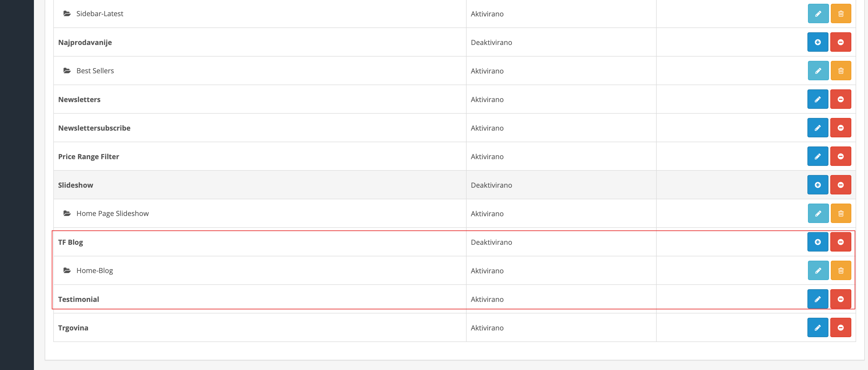Add a new TF Blog module instance
This screenshot has width=868, height=370.
click(817, 242)
